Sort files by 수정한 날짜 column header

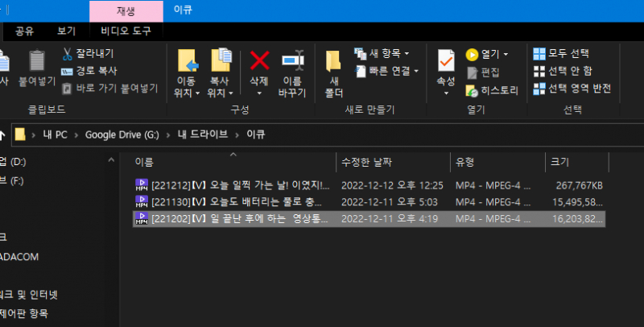368,162
